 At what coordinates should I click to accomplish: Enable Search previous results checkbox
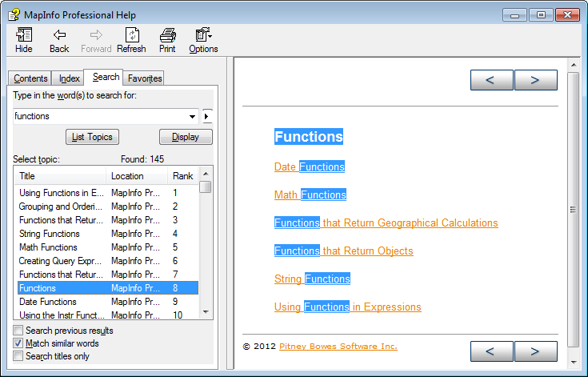tap(18, 331)
